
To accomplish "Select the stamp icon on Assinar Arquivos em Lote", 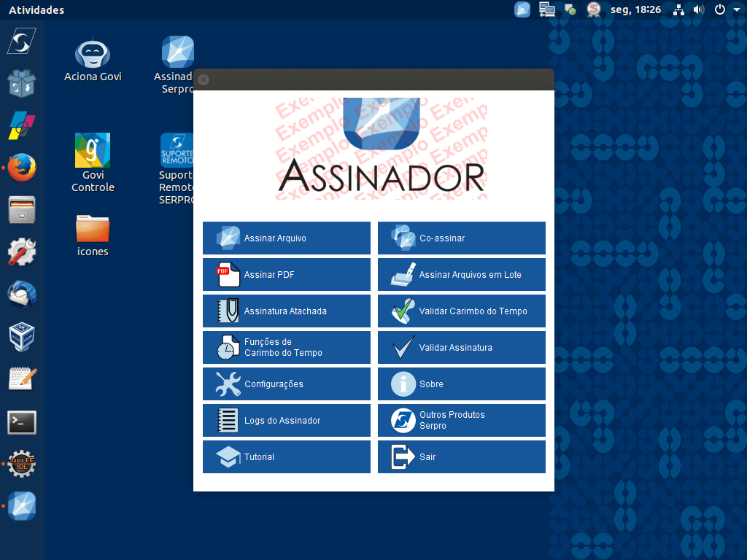I will 403,274.
